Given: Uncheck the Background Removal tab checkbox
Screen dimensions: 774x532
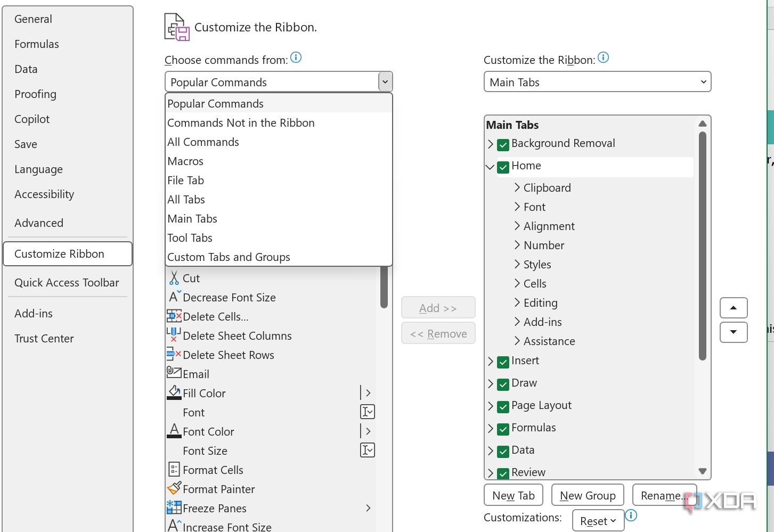Looking at the screenshot, I should (503, 145).
